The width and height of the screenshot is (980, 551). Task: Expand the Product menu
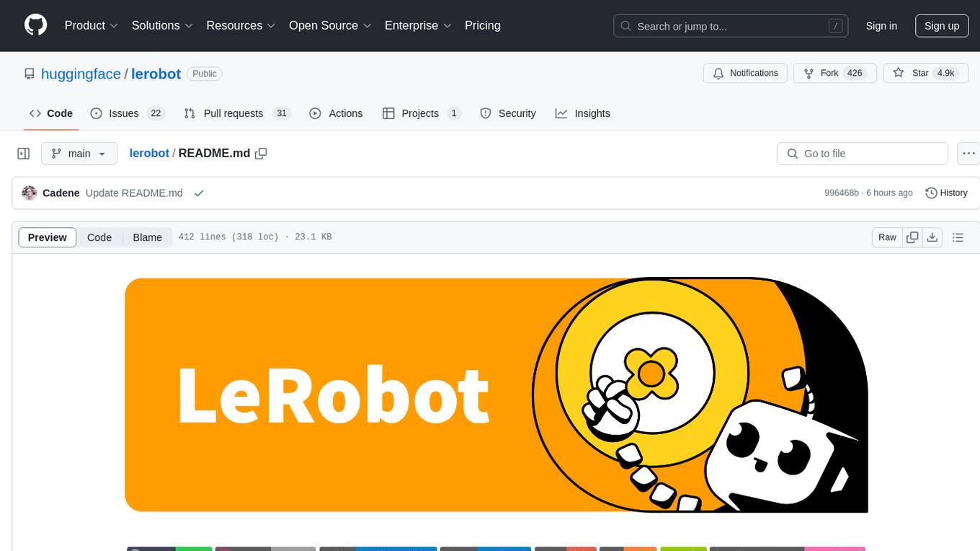(x=92, y=25)
